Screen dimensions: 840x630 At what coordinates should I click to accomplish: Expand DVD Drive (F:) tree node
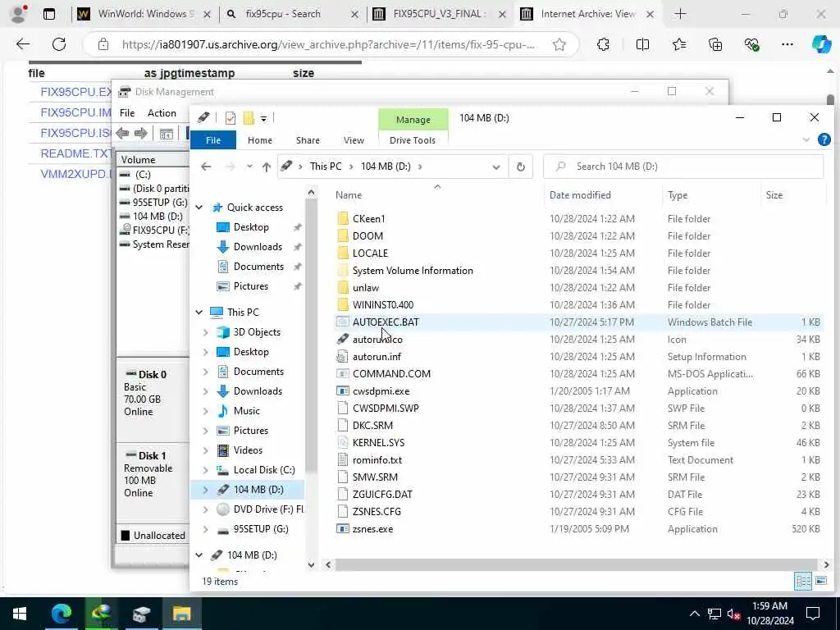(206, 510)
